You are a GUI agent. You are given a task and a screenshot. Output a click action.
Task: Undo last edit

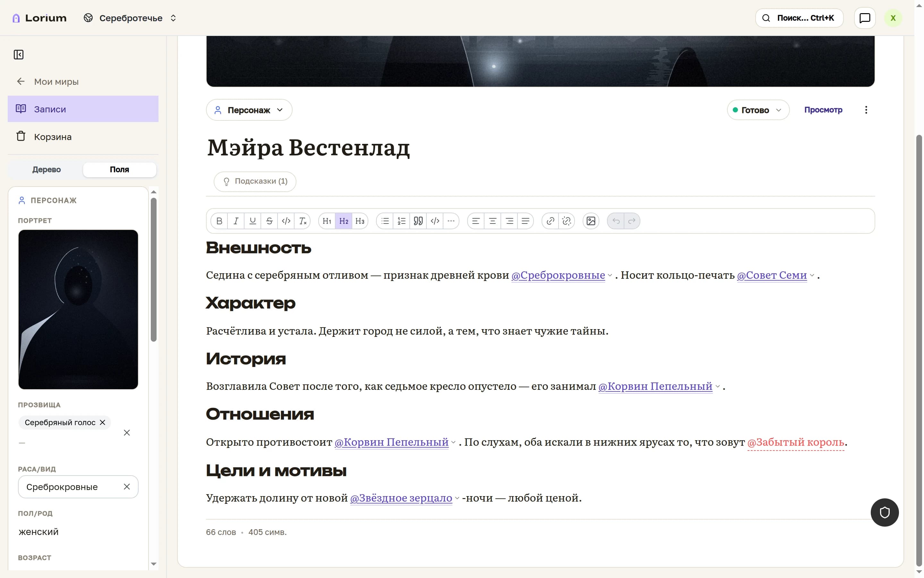pos(616,221)
